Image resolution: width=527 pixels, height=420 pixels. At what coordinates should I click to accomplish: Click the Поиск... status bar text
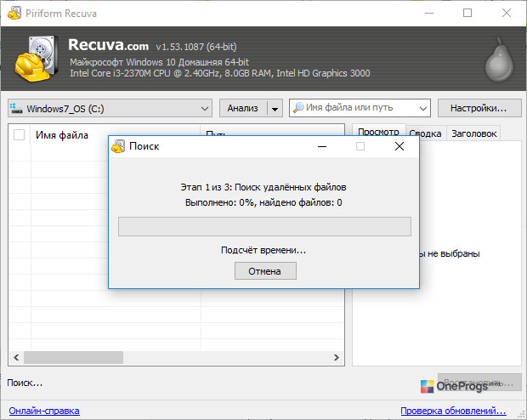[25, 383]
